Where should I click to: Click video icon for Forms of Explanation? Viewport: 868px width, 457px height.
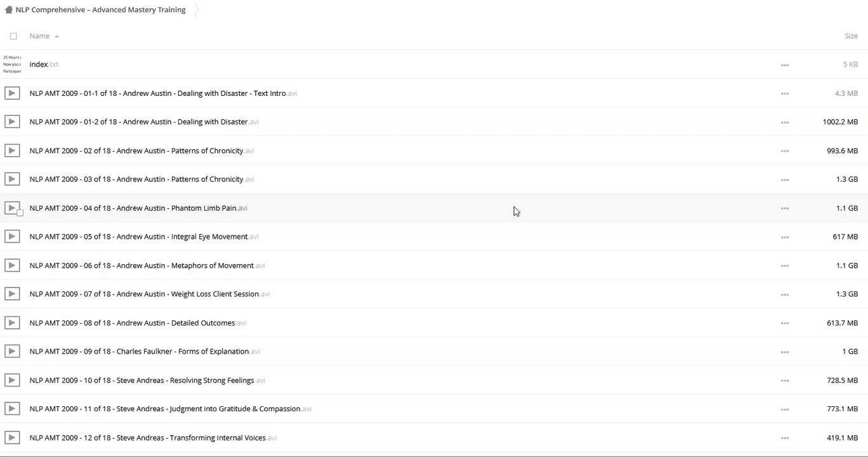11,352
